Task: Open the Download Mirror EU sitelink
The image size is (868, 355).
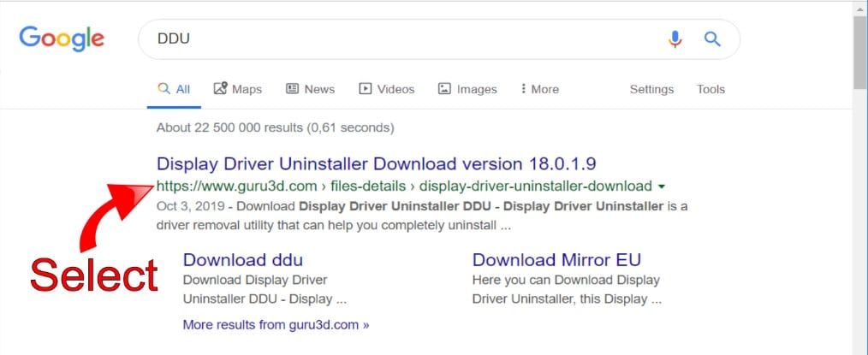Action: coord(556,260)
